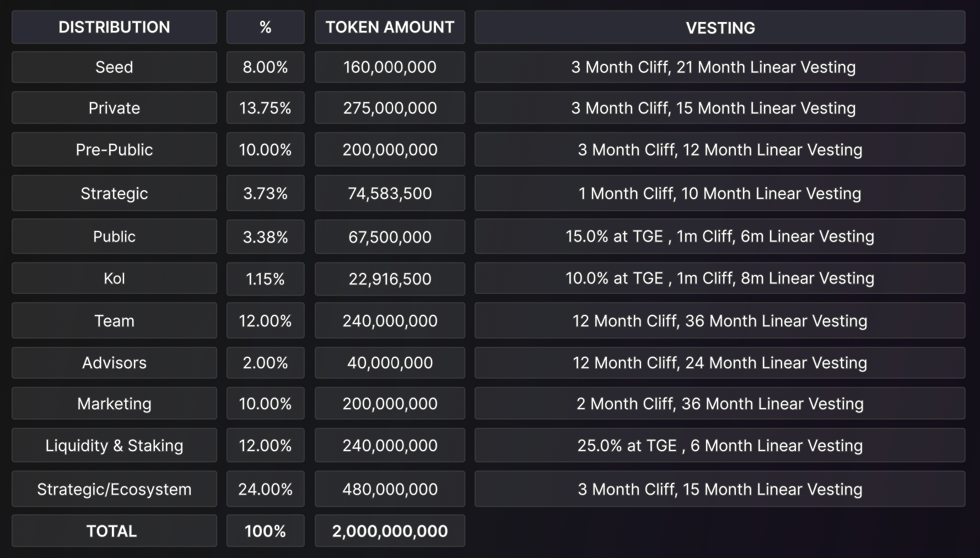Click the 22,916,500 token amount cell
This screenshot has width=980, height=558.
tap(390, 279)
